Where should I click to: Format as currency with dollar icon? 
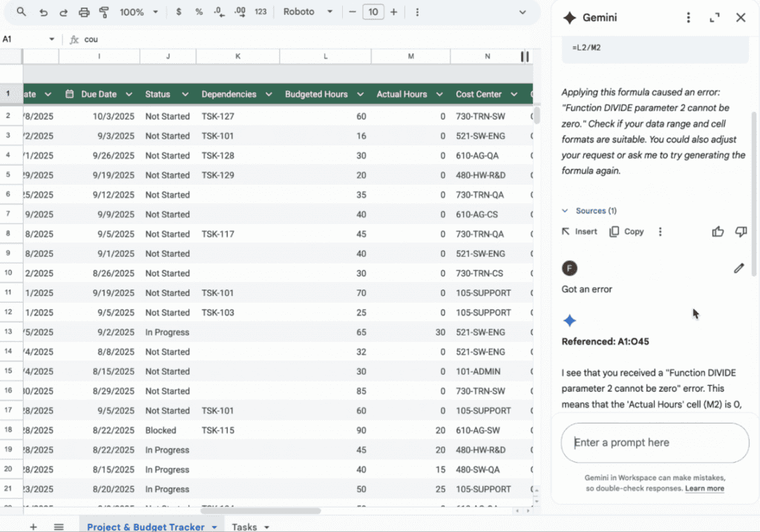[x=179, y=12]
